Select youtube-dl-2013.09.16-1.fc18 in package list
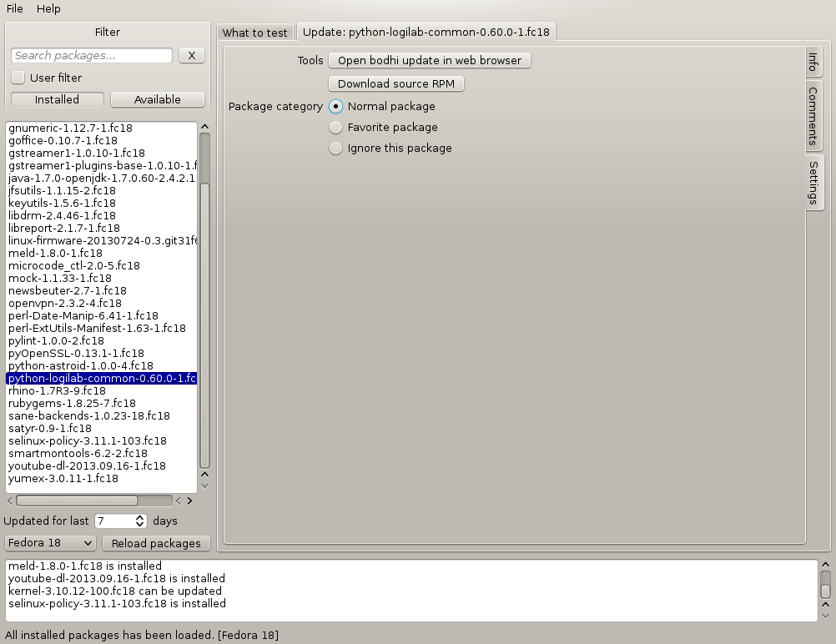Viewport: 836px width, 644px height. [101, 466]
